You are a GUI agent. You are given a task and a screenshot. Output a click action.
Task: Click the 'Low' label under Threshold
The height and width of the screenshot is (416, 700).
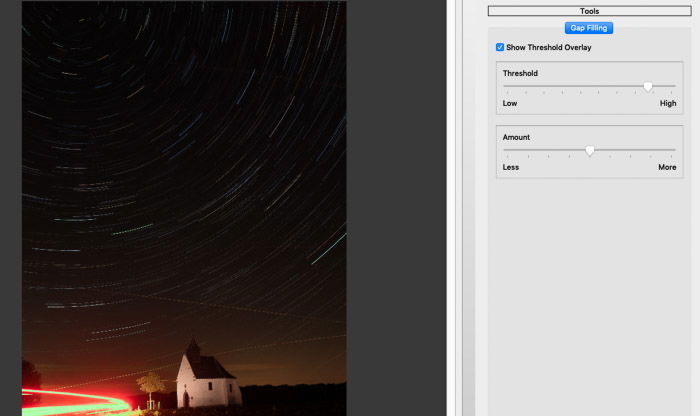coord(510,103)
